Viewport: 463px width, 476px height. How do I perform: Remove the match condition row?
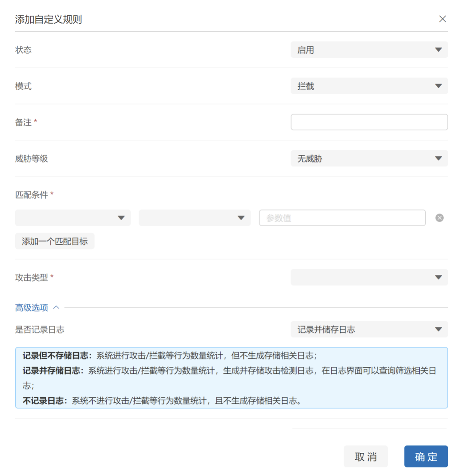pos(439,218)
